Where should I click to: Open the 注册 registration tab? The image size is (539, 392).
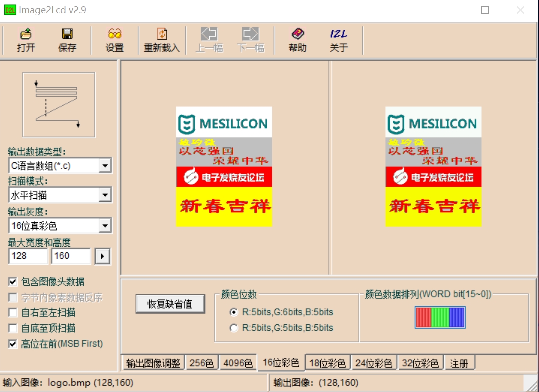459,363
